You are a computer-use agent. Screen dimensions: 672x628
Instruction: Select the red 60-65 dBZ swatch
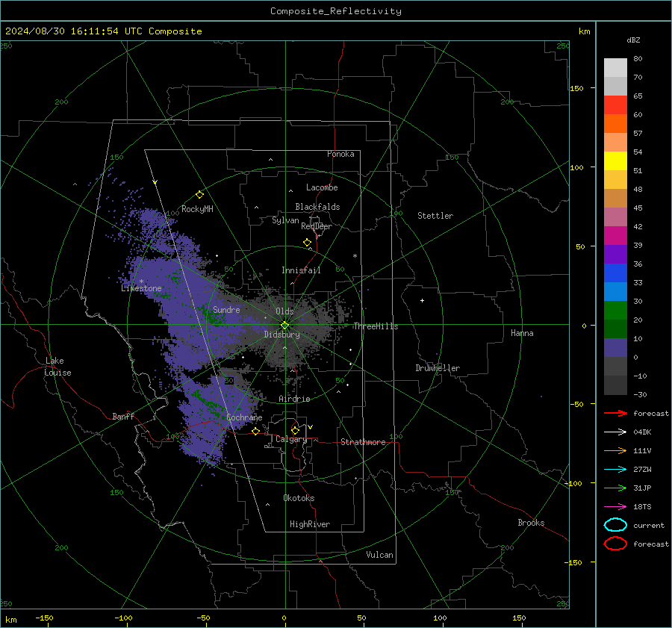tap(615, 105)
